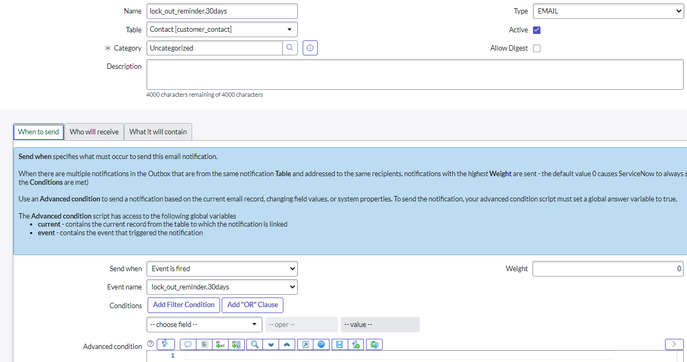Click the replace all icon in script toolbar
Viewport: 687px width, 362px height.
click(x=236, y=344)
